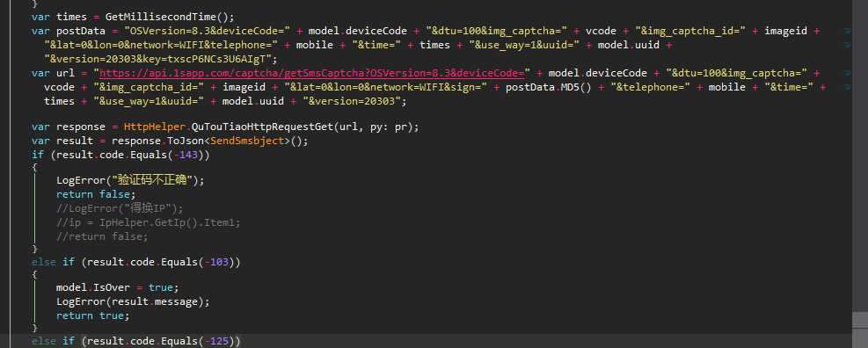This screenshot has width=868, height=348.
Task: Click the 'var response' declaration
Action: tap(69, 127)
